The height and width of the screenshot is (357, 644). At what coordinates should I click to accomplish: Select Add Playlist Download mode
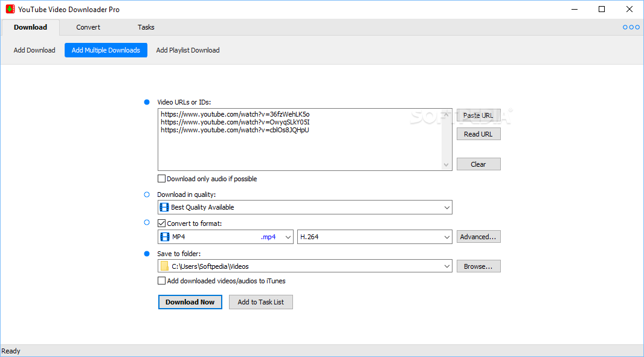[x=188, y=50]
